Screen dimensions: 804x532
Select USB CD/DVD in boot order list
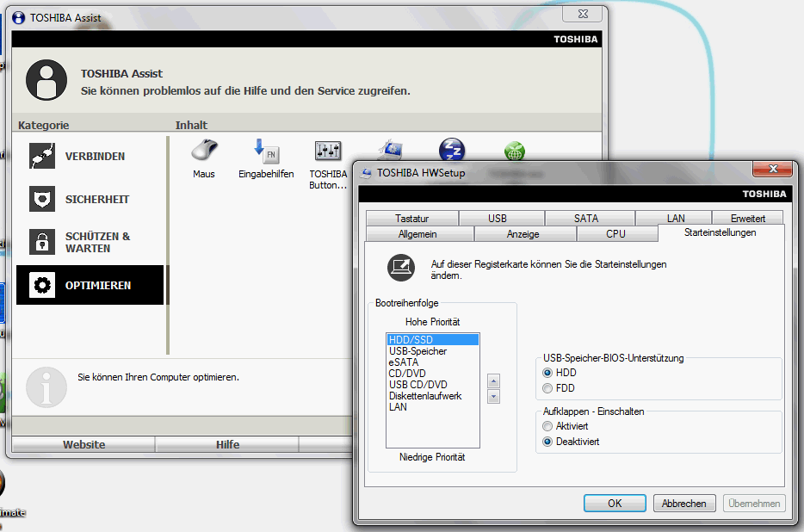pos(433,385)
